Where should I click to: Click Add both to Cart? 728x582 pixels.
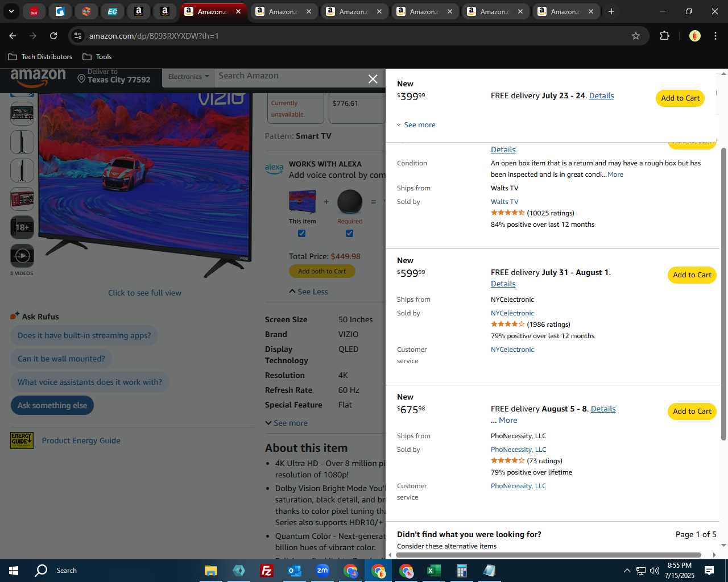tap(322, 271)
